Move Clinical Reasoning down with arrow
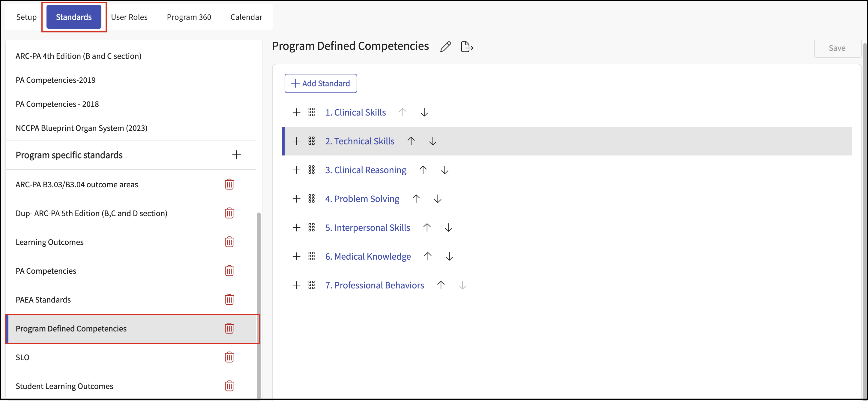Image resolution: width=868 pixels, height=401 pixels. click(444, 170)
